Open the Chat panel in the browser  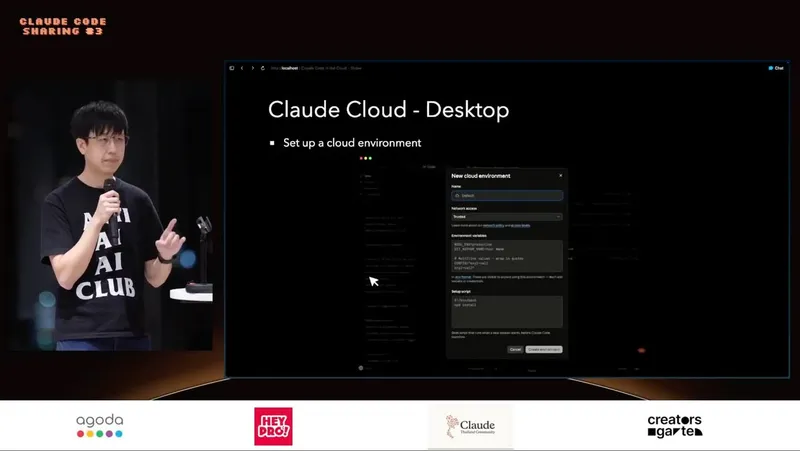[x=776, y=68]
